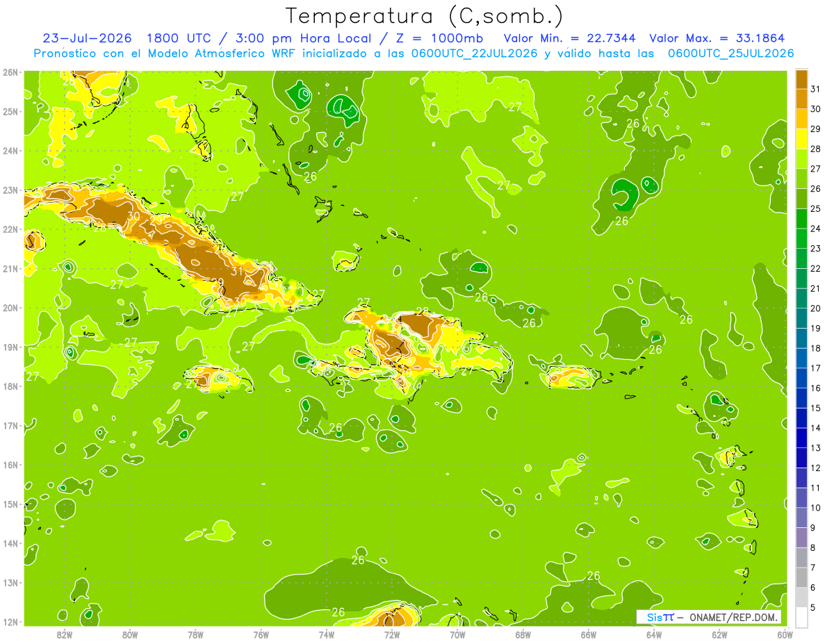Click the color bar label '28'
Image resolution: width=834 pixels, height=644 pixels.
(x=816, y=149)
